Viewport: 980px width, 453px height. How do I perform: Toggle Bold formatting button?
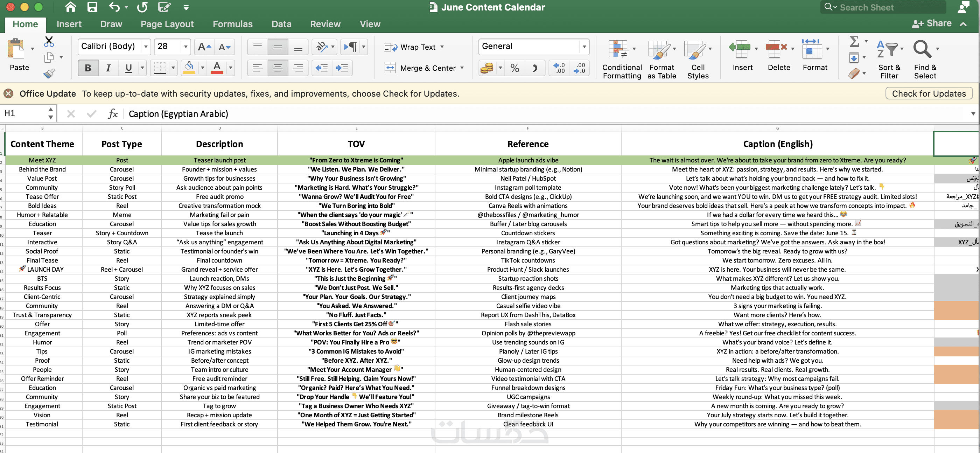(x=88, y=68)
